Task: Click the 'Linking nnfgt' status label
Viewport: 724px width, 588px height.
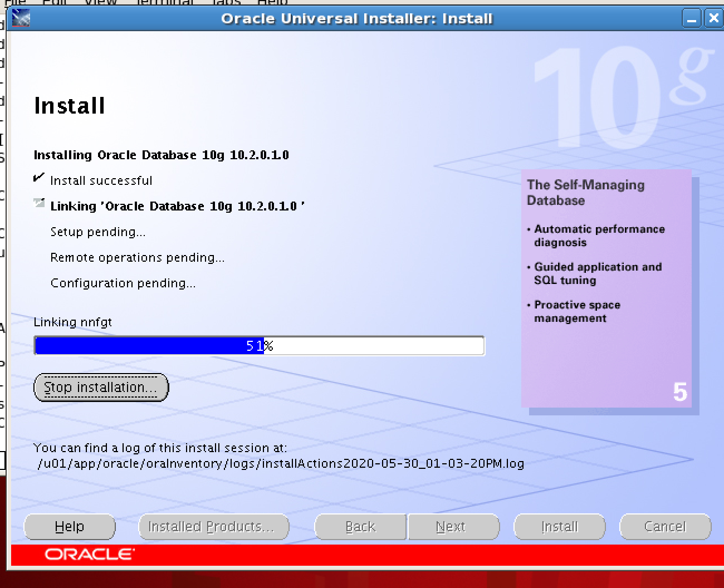Action: [x=73, y=322]
